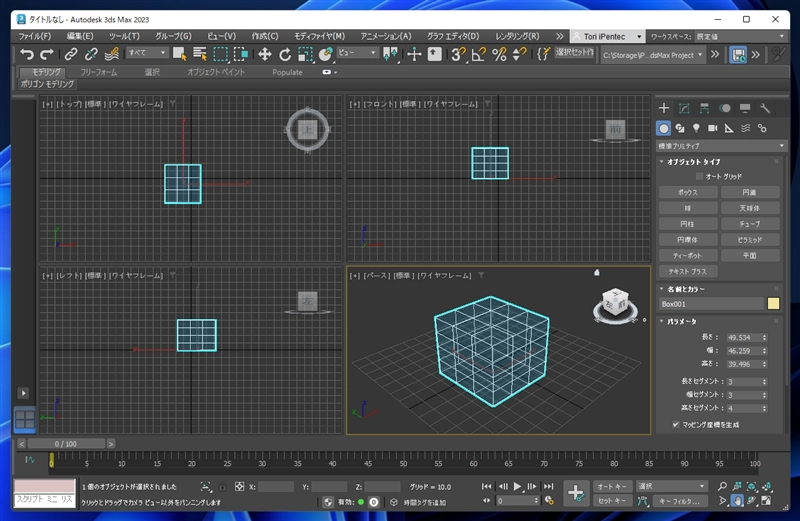Click the 円柱 primitive button
Image resolution: width=800 pixels, height=521 pixels.
[x=688, y=224]
